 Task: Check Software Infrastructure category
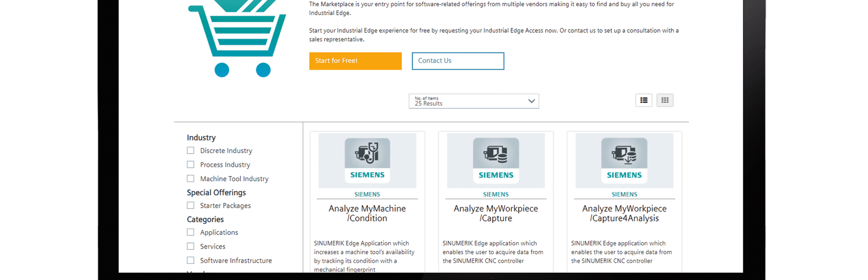click(x=191, y=260)
